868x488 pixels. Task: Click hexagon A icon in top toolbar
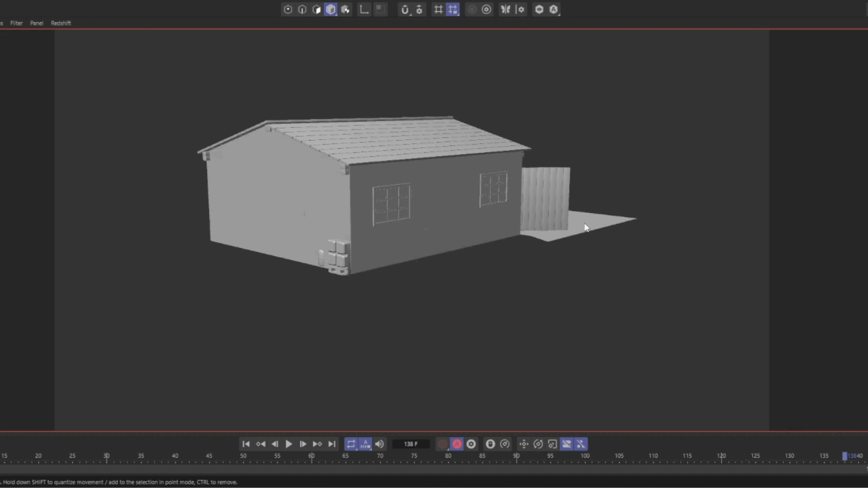[x=554, y=9]
